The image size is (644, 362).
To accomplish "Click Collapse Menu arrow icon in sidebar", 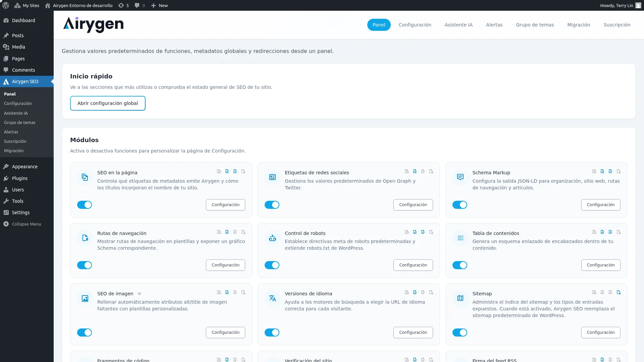I will [x=6, y=224].
